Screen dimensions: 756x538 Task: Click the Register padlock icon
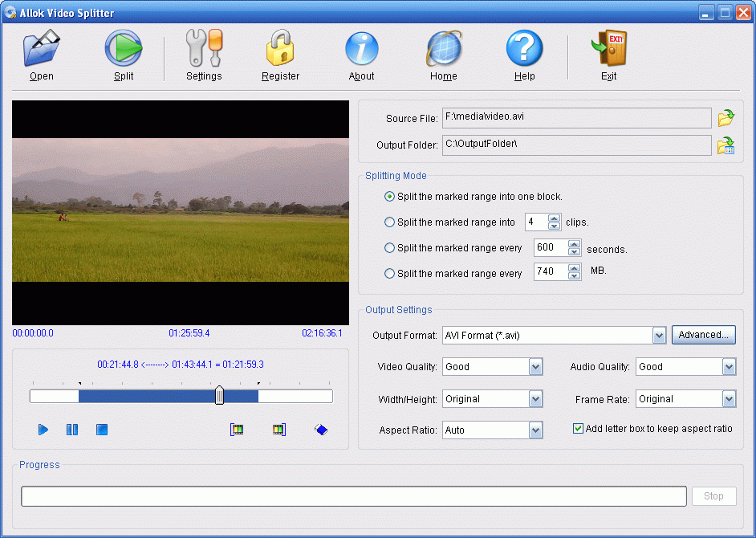coord(280,50)
